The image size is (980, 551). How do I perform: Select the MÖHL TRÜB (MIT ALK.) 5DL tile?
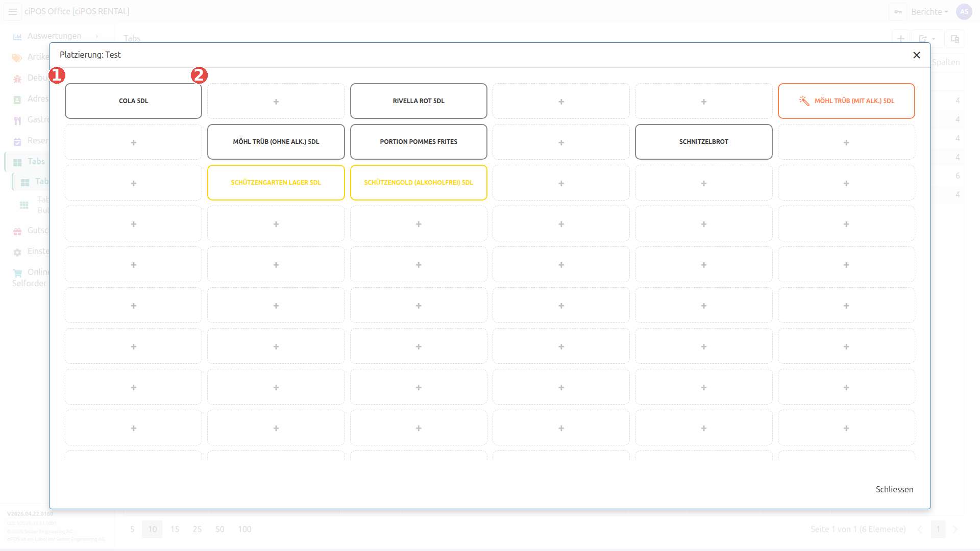pos(846,101)
